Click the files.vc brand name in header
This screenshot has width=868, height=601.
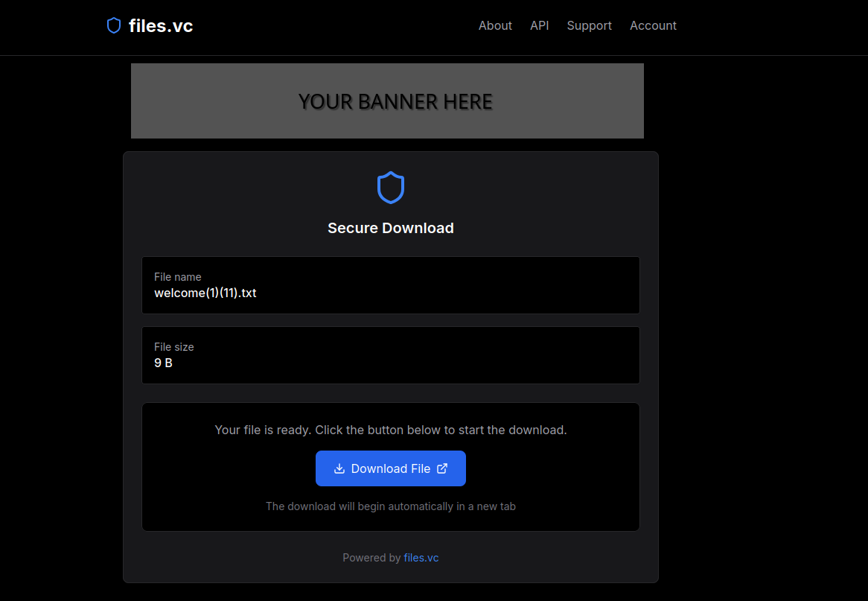coord(161,26)
